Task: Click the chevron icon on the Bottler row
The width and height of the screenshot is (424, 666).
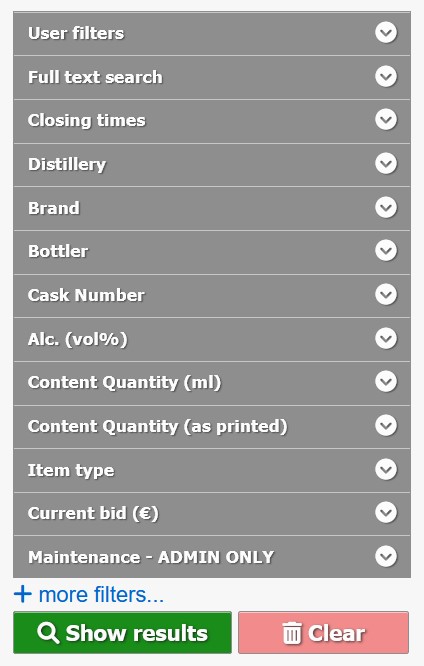Action: [386, 251]
